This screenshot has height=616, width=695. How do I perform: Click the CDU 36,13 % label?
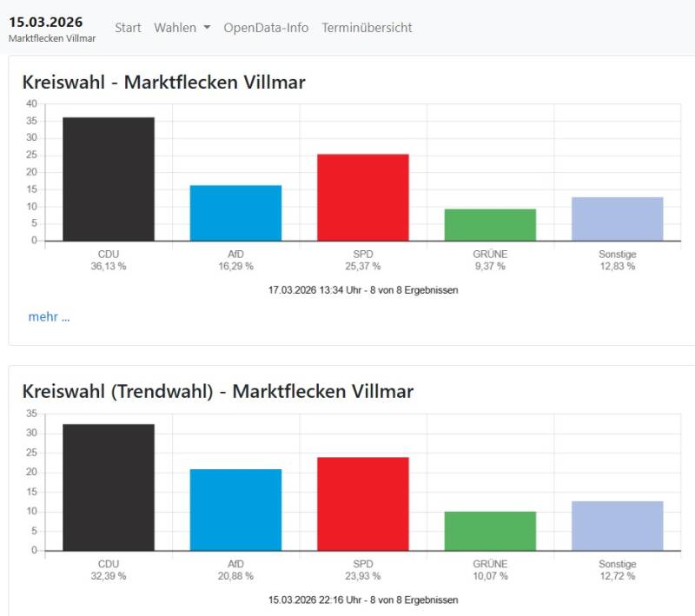tap(109, 260)
